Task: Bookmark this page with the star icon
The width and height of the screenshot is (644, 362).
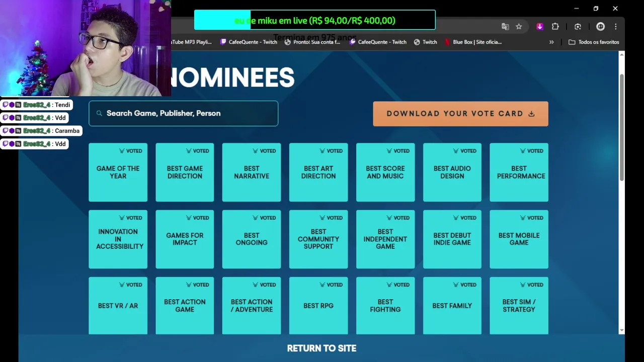Action: (519, 27)
